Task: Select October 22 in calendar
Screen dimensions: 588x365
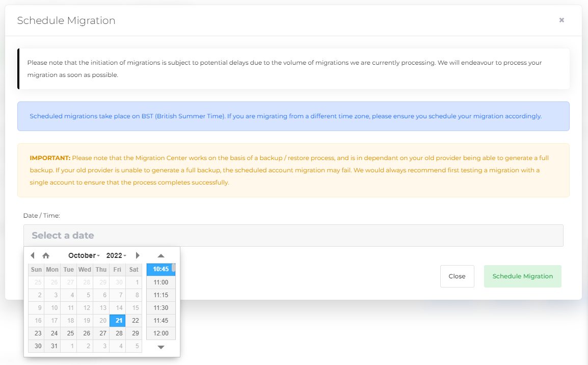Action: (x=134, y=320)
